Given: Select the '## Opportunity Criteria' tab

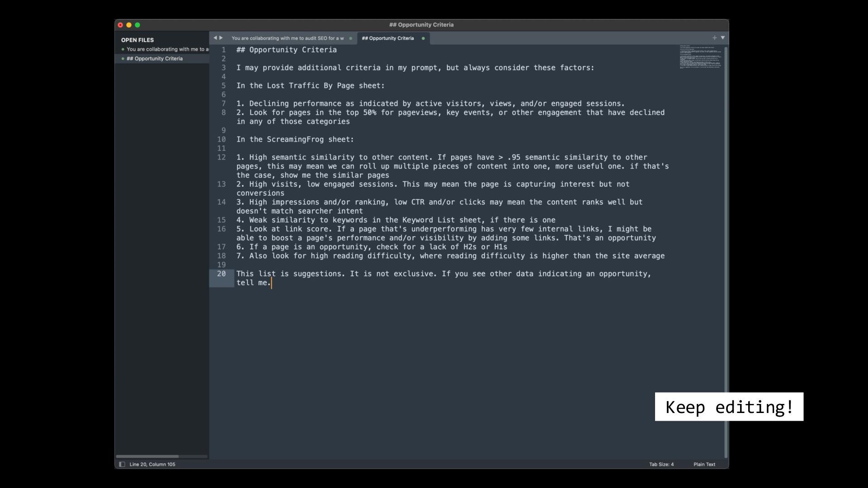Looking at the screenshot, I should click(x=387, y=38).
